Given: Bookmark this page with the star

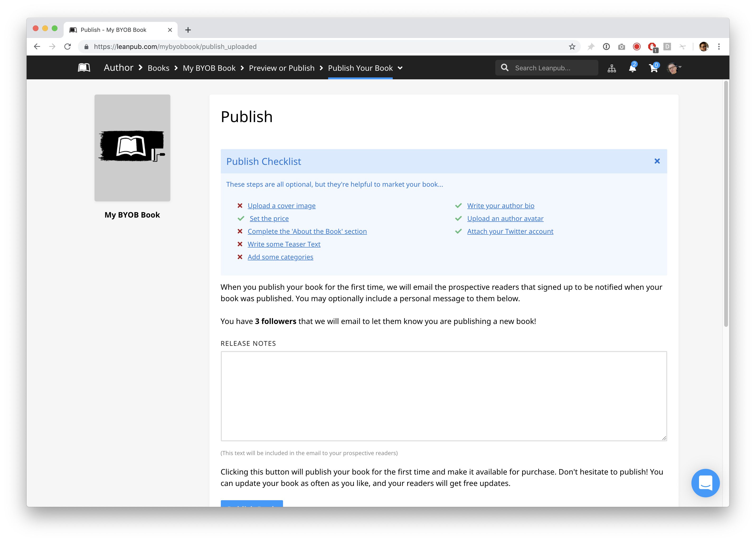Looking at the screenshot, I should pos(572,47).
